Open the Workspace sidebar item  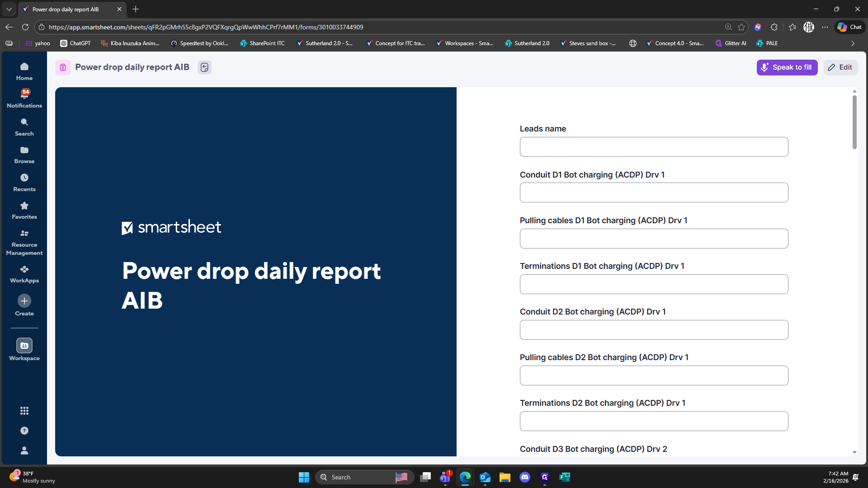24,349
